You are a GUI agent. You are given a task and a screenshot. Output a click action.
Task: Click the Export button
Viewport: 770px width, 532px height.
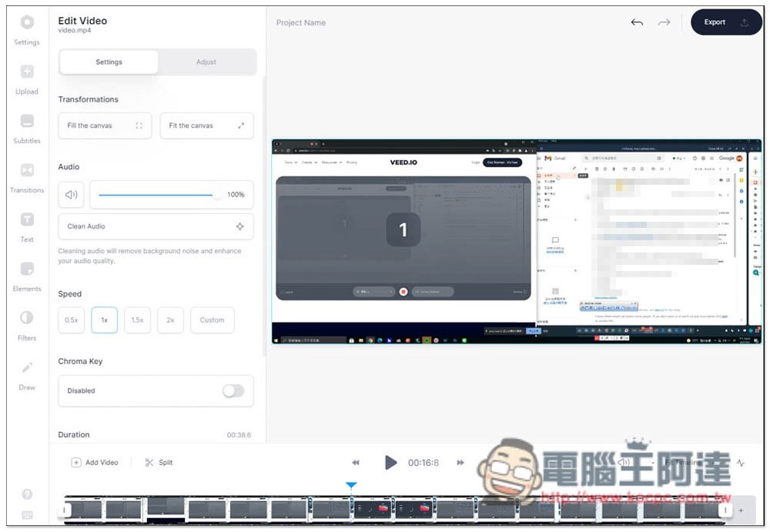click(724, 22)
